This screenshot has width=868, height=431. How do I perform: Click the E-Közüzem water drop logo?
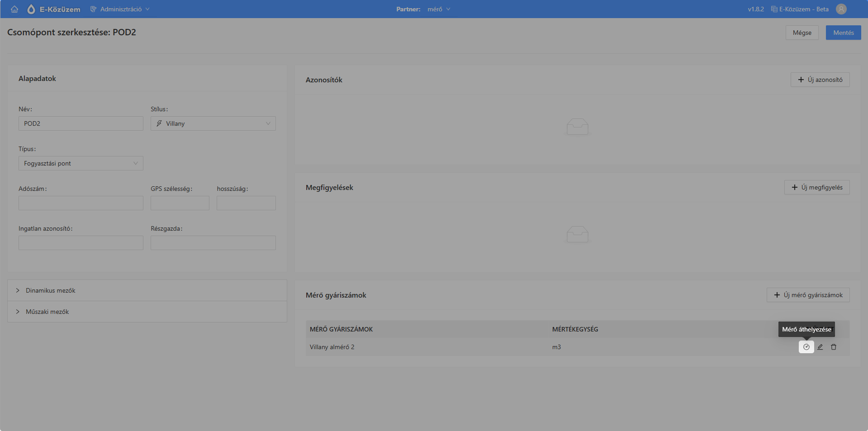point(31,9)
